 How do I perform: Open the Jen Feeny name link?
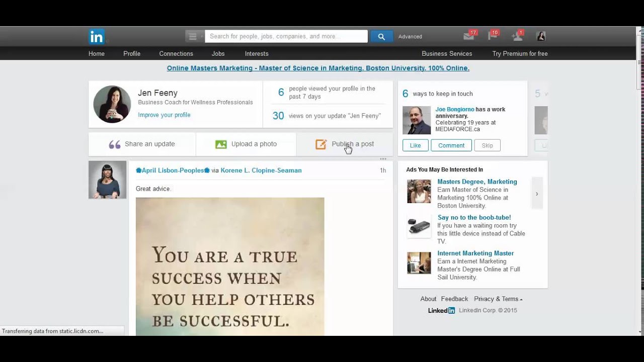click(x=157, y=93)
